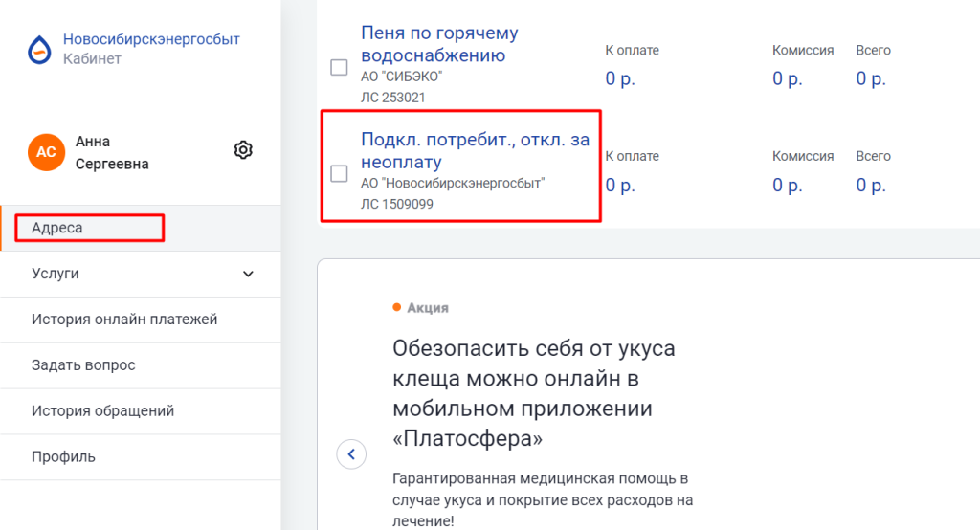This screenshot has width=980, height=530.
Task: Select checkbox for Подкл. потребит. service
Action: (339, 173)
